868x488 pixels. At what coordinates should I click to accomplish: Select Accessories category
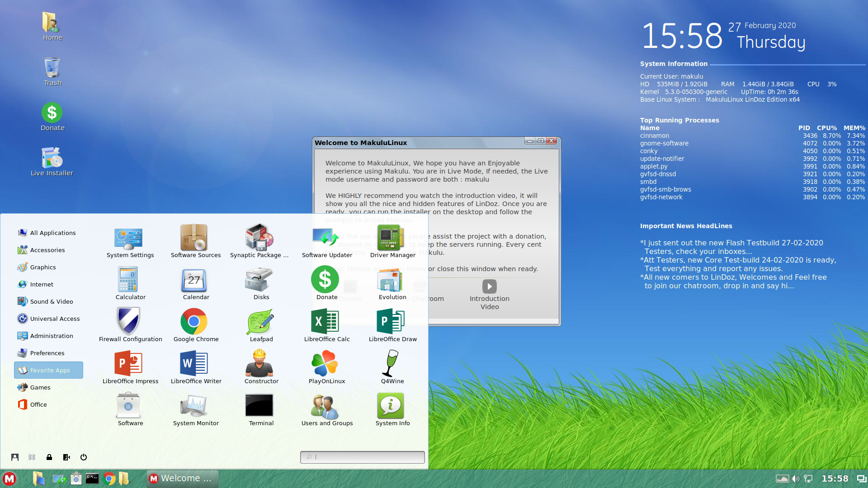coord(48,250)
